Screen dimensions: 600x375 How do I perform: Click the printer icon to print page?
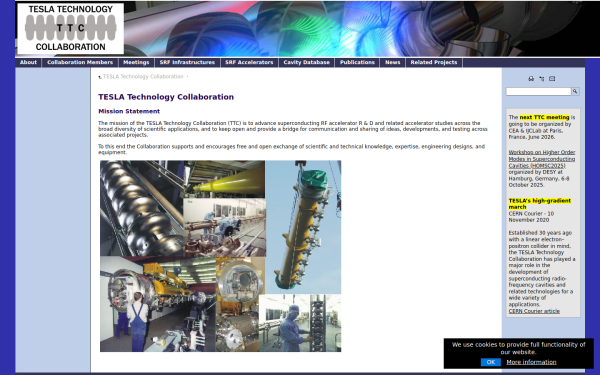(531, 78)
